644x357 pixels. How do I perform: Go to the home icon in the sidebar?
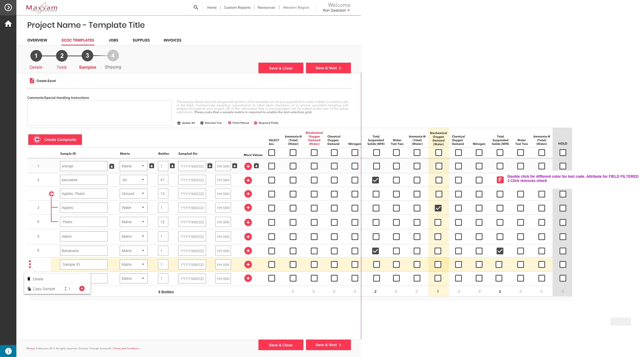coord(8,24)
